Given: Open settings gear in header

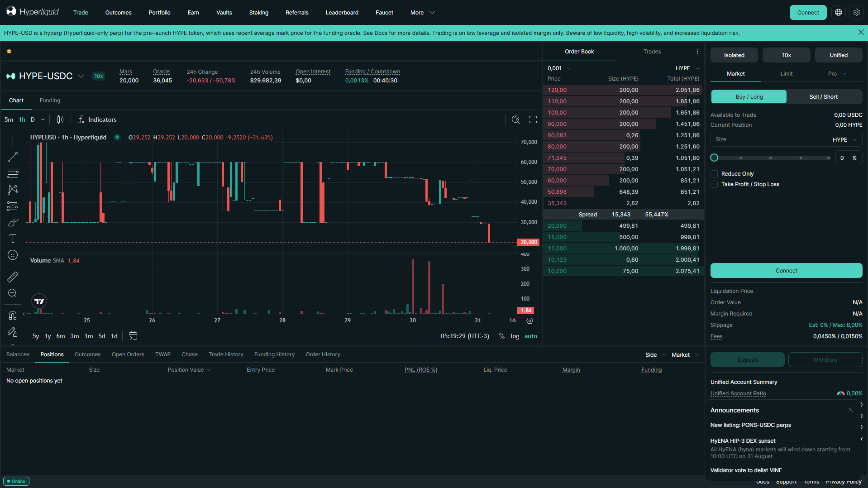Looking at the screenshot, I should [x=857, y=13].
